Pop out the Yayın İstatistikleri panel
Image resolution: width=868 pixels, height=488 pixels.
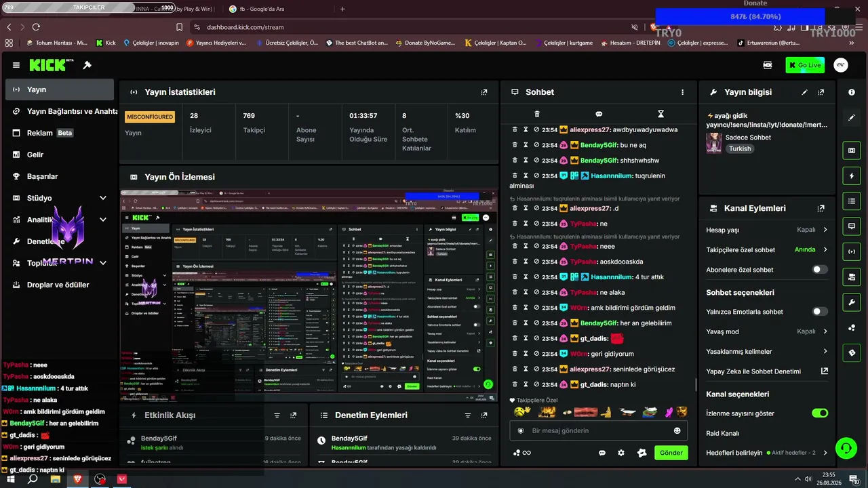click(x=484, y=92)
